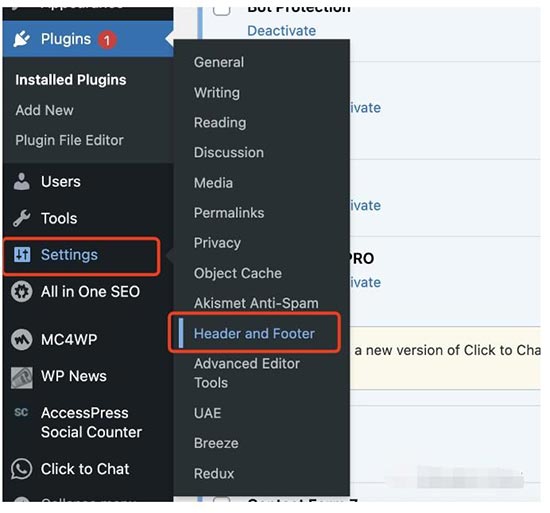
Task: Click the red plugin update badge
Action: click(107, 40)
